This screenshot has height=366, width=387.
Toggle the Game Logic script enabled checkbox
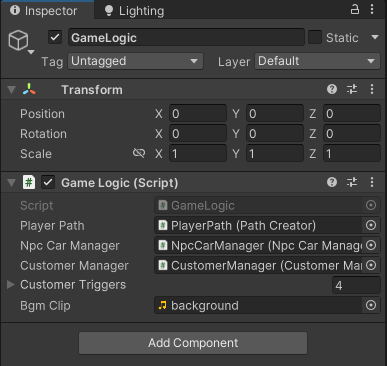[x=48, y=182]
